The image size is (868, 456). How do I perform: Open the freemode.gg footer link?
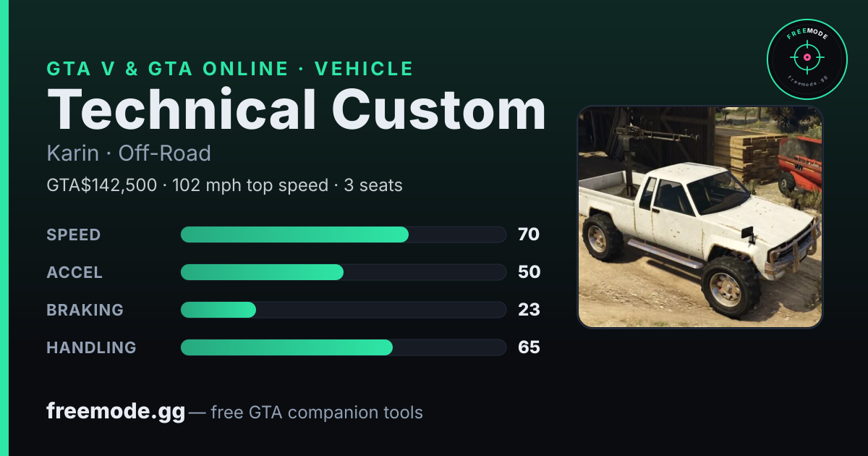point(116,413)
